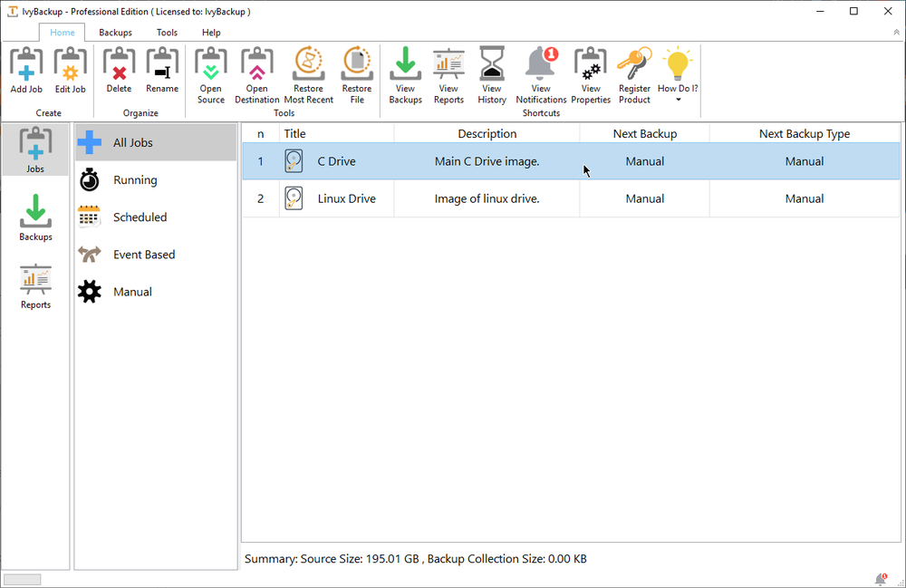Switch to Jobs in the sidebar

coord(35,149)
